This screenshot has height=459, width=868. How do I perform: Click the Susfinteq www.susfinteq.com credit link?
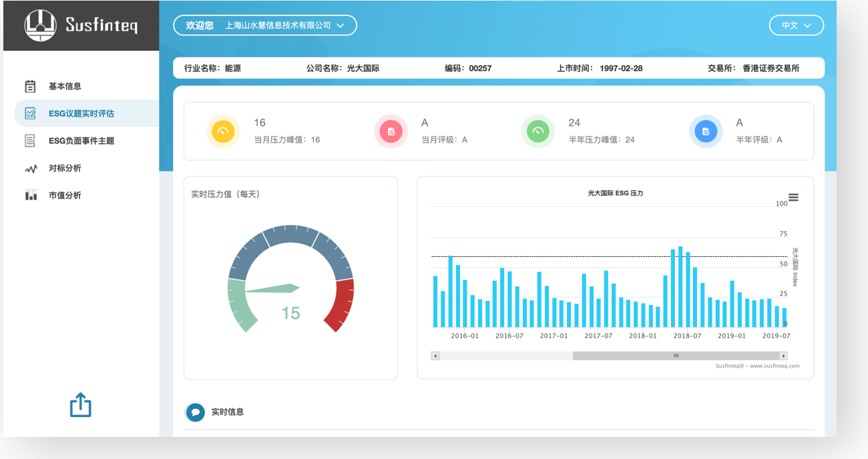pos(757,366)
